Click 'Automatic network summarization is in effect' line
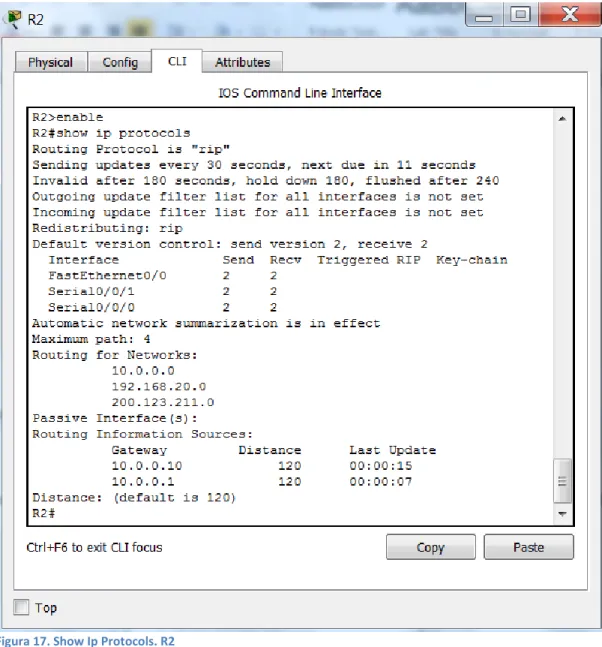This screenshot has width=602, height=647. pos(206,323)
